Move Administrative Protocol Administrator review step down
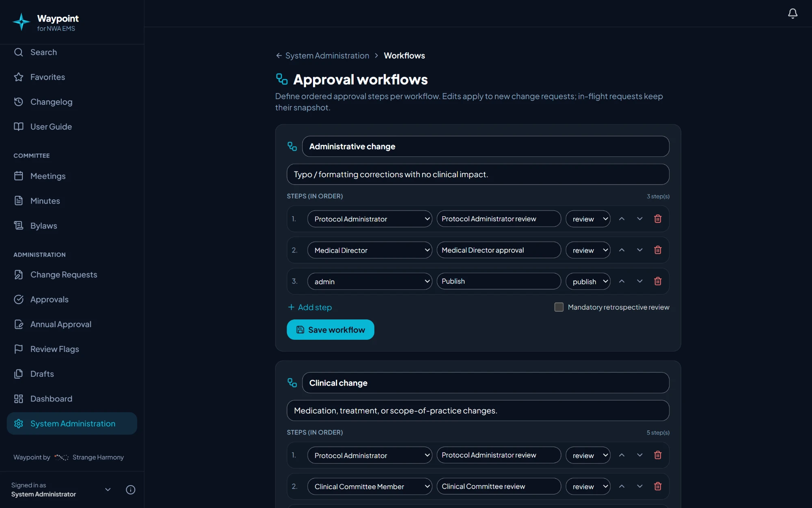812x508 pixels. pyautogui.click(x=640, y=219)
